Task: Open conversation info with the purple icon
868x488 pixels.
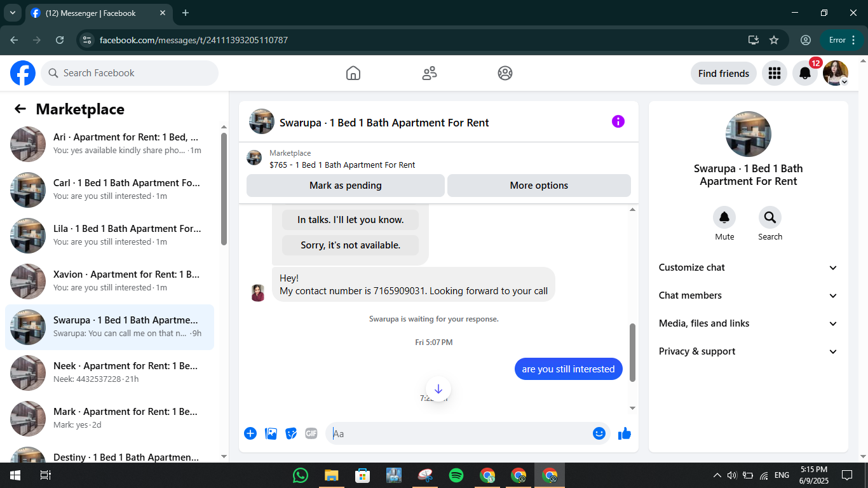Action: pos(618,121)
